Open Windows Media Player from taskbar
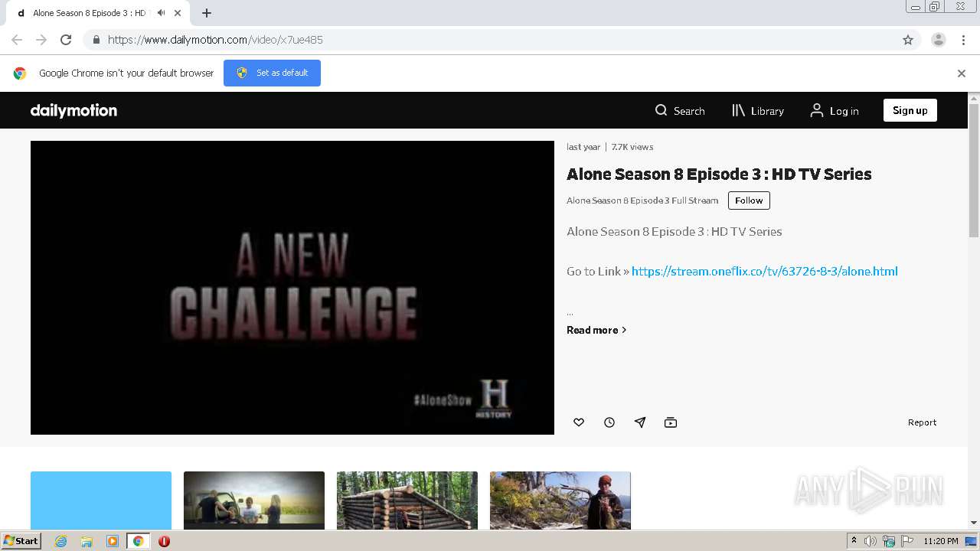 pos(113,541)
